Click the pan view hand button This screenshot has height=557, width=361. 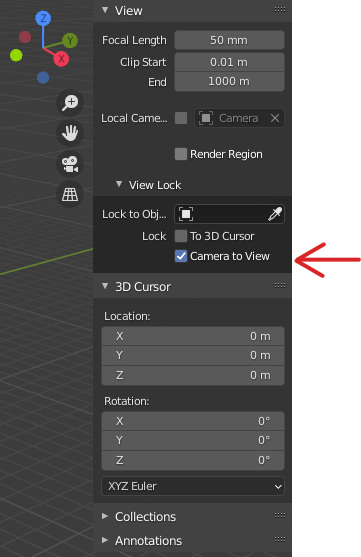click(70, 133)
